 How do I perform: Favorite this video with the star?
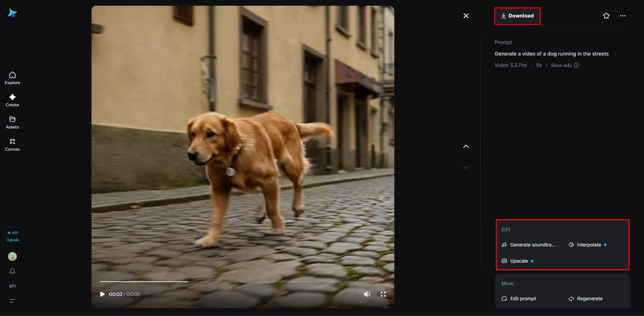click(606, 15)
